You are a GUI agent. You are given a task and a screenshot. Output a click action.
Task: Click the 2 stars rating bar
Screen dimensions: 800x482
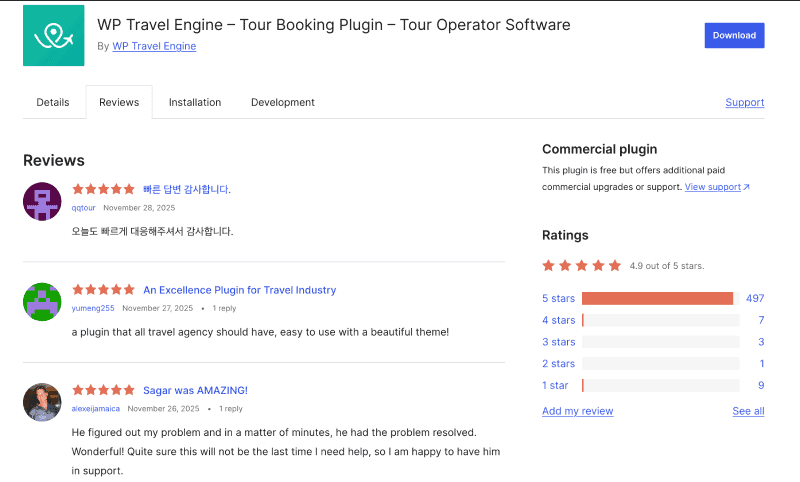pos(660,364)
